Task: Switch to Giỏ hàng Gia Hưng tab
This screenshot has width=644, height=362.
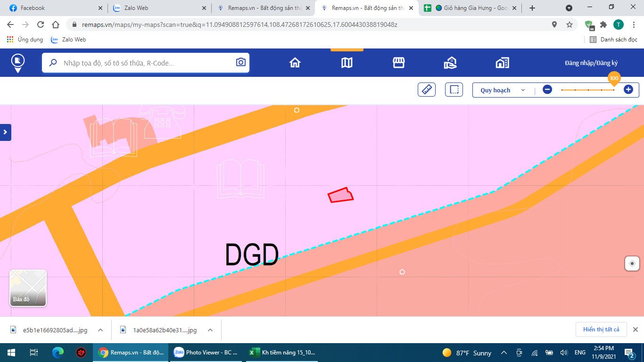Action: [x=471, y=8]
